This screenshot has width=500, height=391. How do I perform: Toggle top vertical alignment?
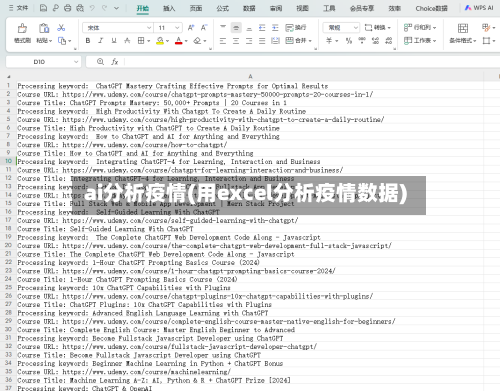[223, 28]
